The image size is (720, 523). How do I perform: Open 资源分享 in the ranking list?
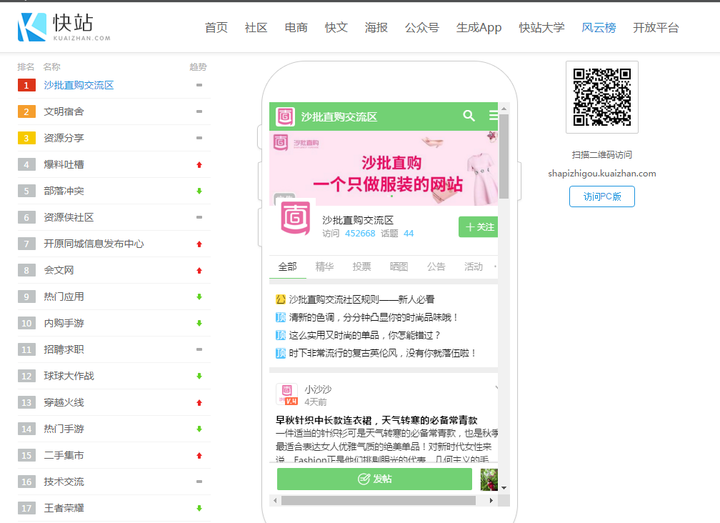click(x=64, y=138)
